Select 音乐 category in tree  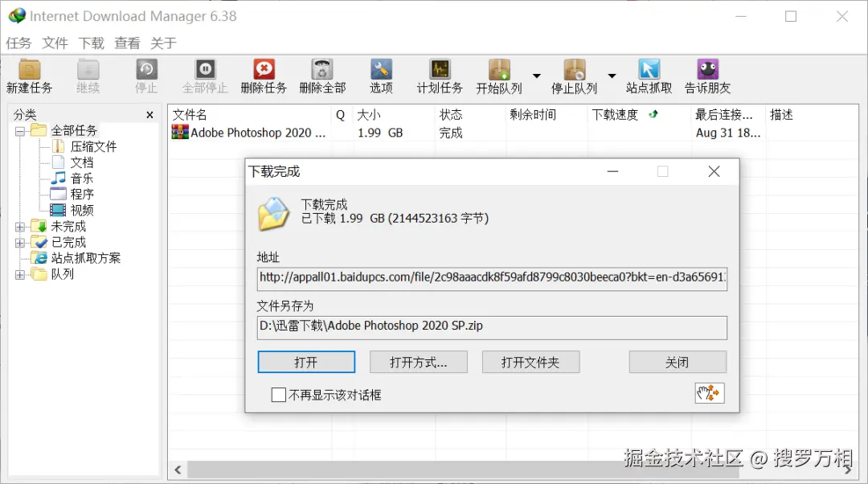[x=82, y=178]
